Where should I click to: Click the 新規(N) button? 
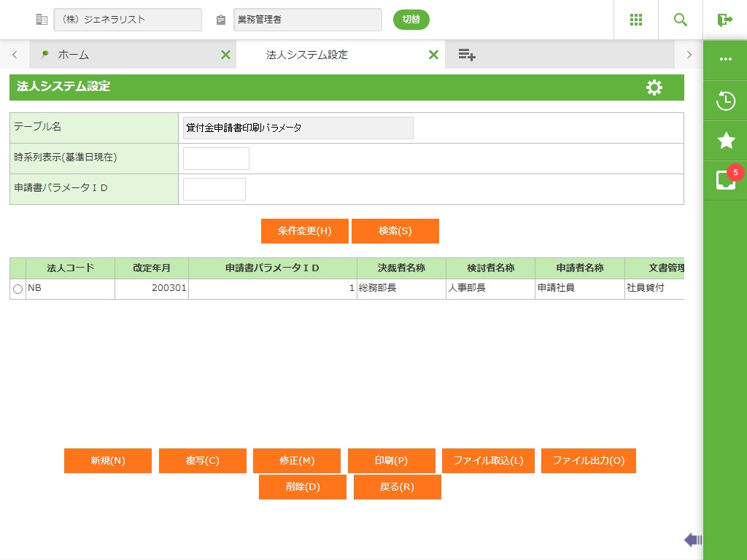(x=108, y=461)
